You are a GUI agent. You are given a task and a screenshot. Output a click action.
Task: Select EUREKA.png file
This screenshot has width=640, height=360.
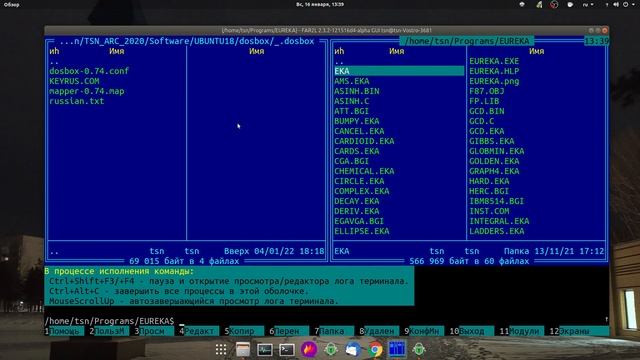click(x=494, y=81)
